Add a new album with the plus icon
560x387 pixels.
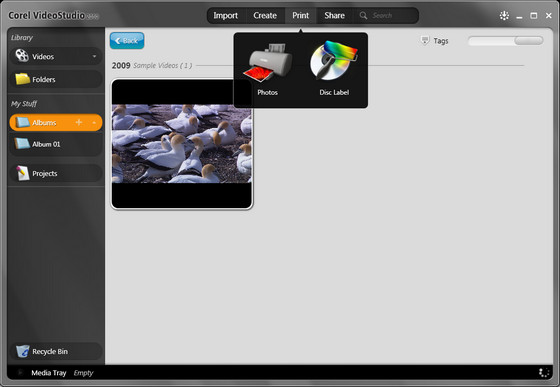point(79,122)
